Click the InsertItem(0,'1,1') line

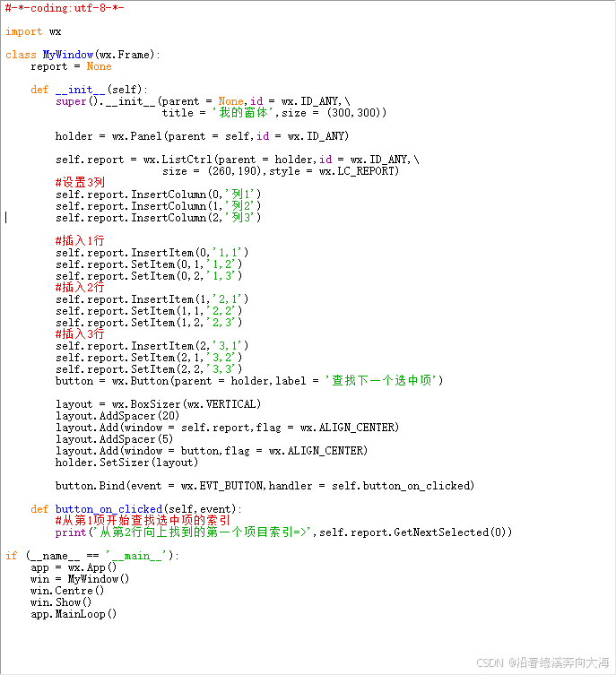152,252
